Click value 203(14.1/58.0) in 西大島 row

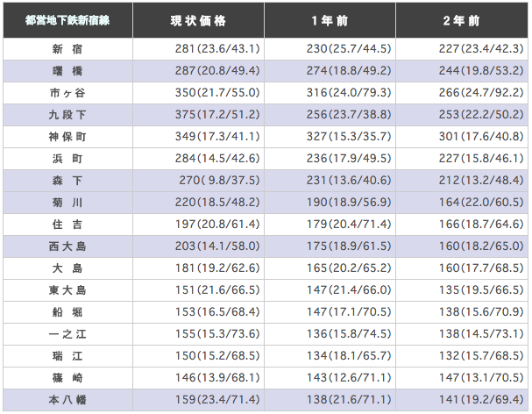(217, 246)
